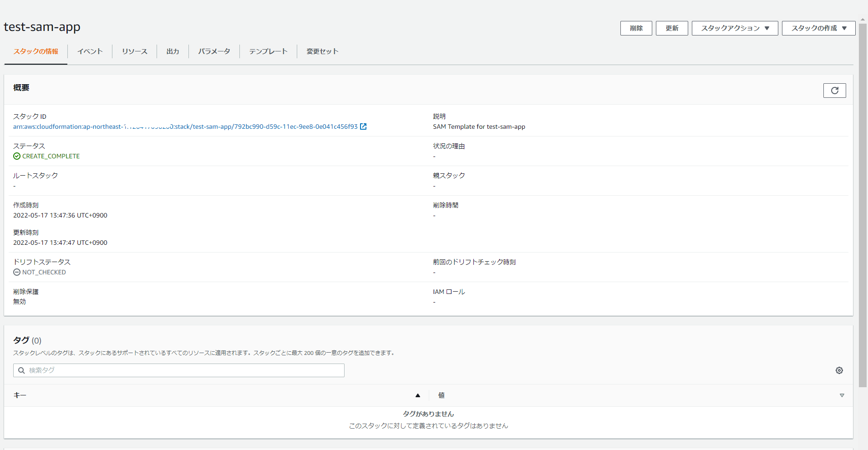
Task: Refresh the stack overview (概要)
Action: coord(834,91)
